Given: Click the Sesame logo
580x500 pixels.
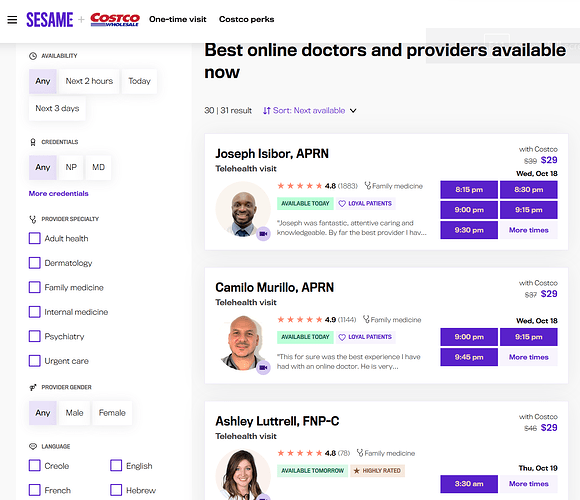Looking at the screenshot, I should [x=50, y=20].
